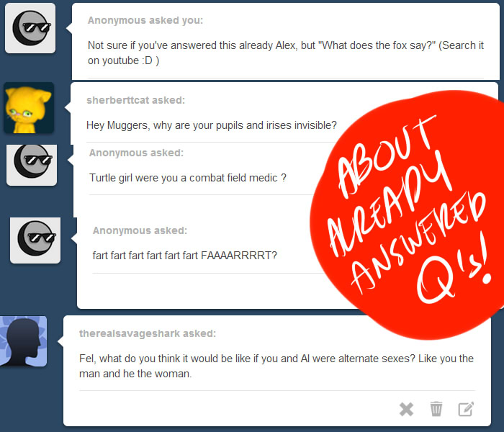
Task: Click the X dismiss icon on therealsavageshark's ask
Action: 406,409
